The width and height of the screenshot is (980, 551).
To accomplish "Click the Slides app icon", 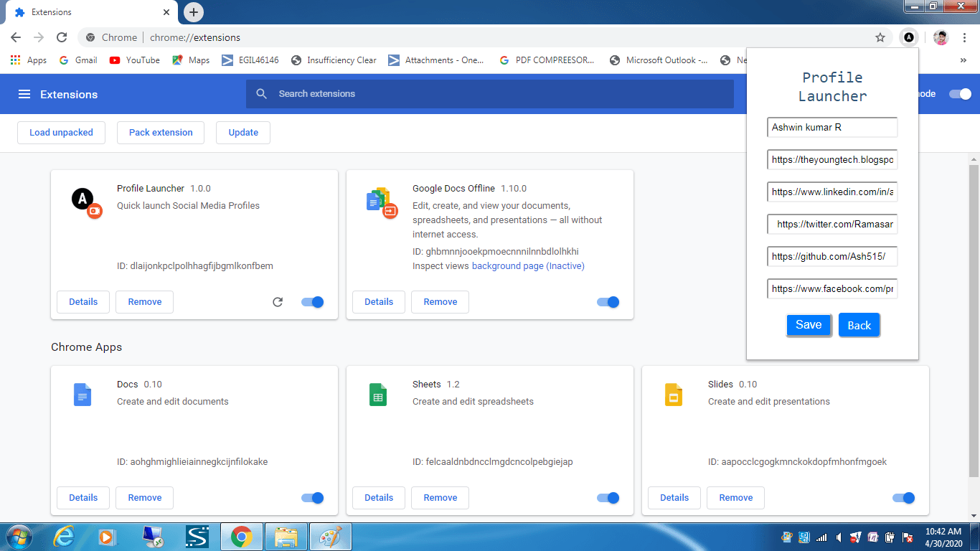I will point(674,395).
